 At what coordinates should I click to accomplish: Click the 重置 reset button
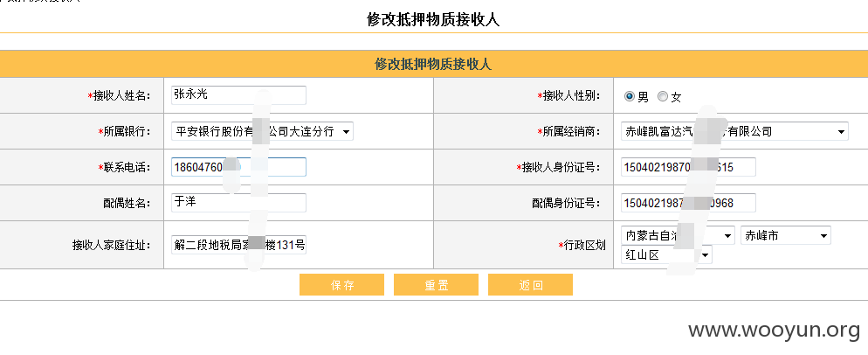pyautogui.click(x=436, y=285)
